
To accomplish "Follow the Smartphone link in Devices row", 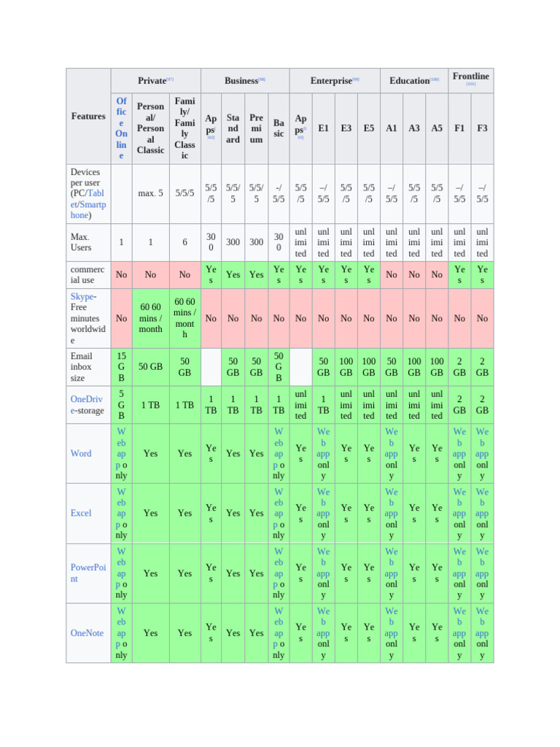I will tap(88, 209).
